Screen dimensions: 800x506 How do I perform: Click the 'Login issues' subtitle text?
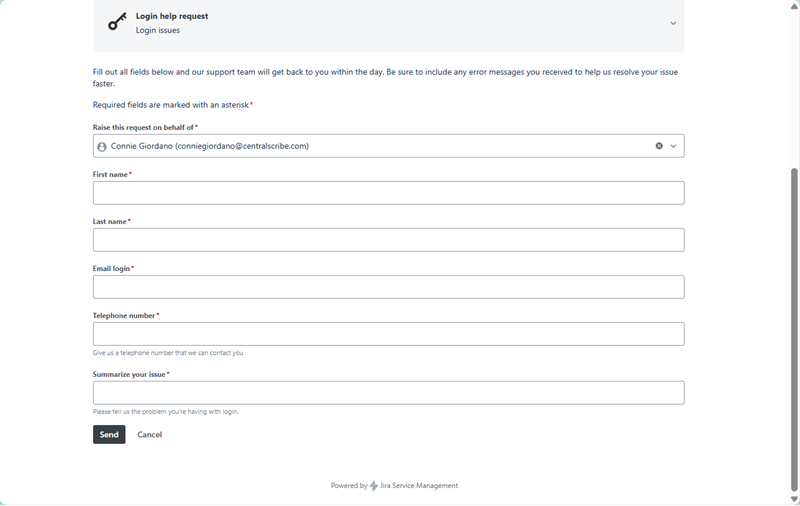click(x=158, y=31)
